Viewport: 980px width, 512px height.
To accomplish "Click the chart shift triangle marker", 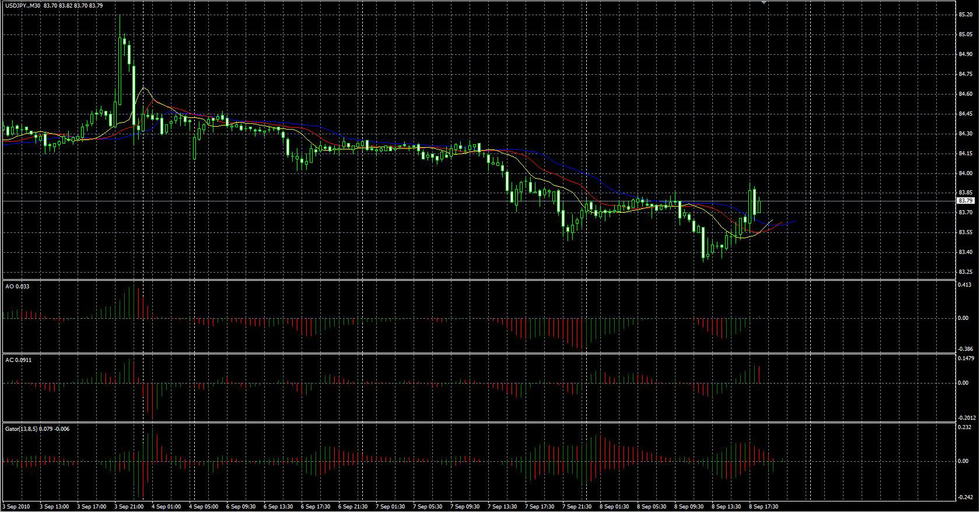I will click(x=764, y=2).
